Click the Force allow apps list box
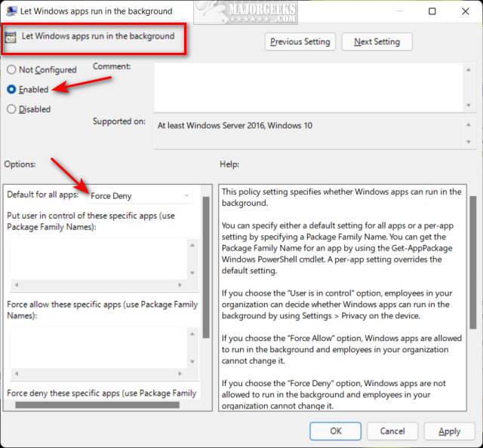Viewport: 483px width, 448px height. [99, 348]
